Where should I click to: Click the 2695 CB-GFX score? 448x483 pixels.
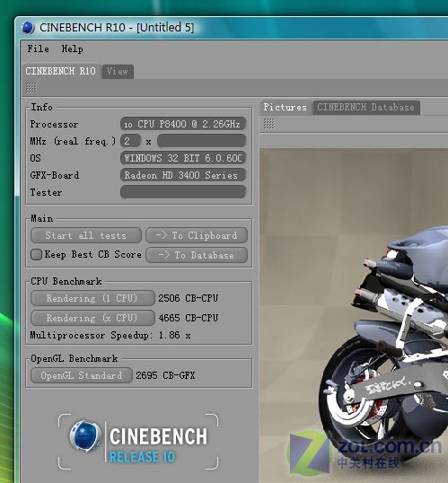(165, 375)
